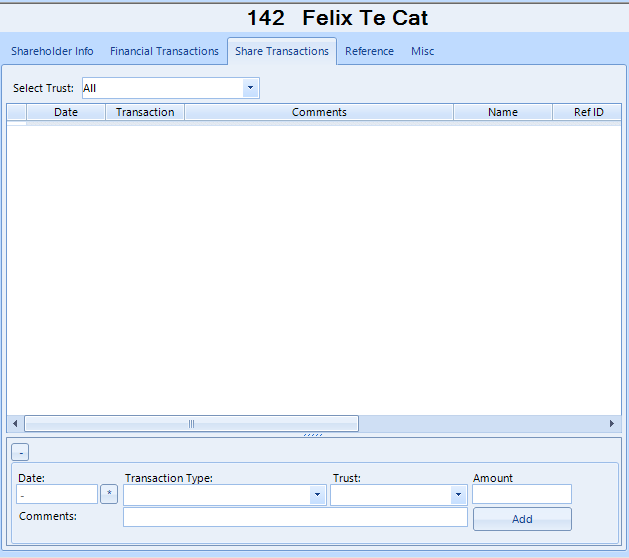Sort by the Date column header

pyautogui.click(x=66, y=112)
